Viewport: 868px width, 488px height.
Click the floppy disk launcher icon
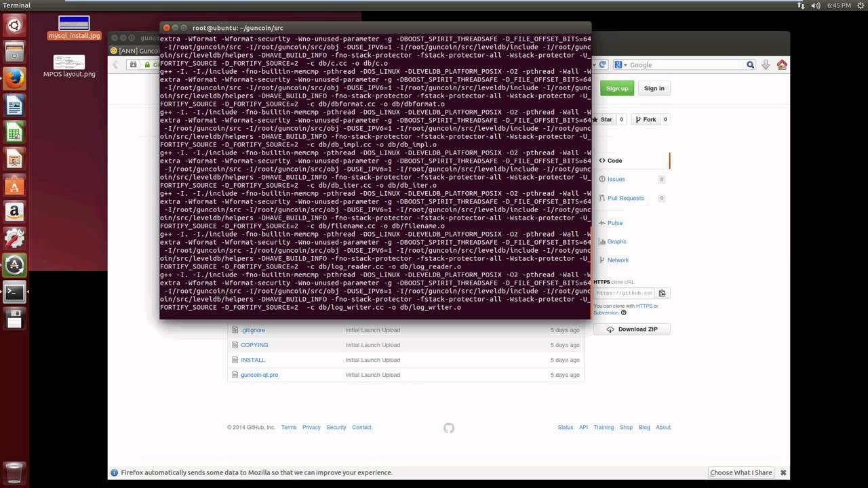pyautogui.click(x=14, y=319)
